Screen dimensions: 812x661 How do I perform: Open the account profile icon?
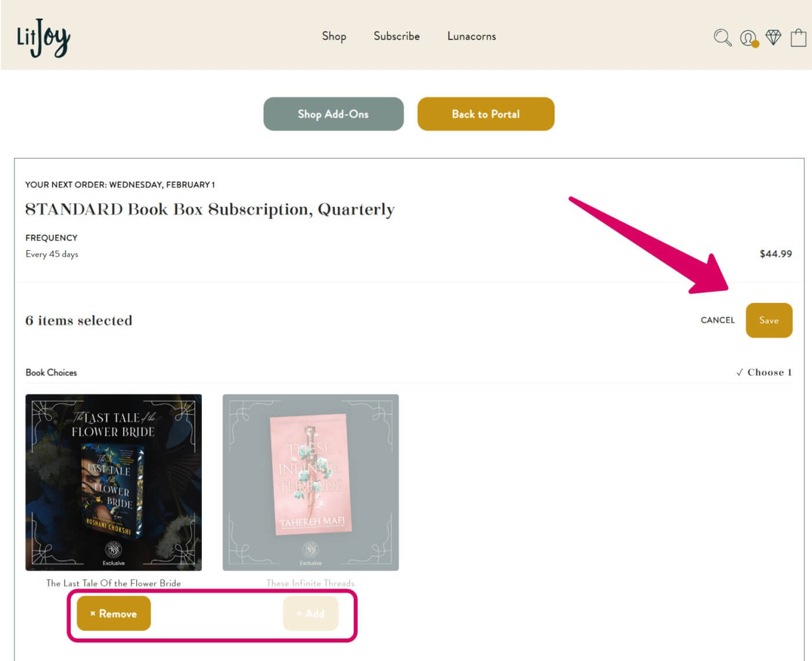749,38
